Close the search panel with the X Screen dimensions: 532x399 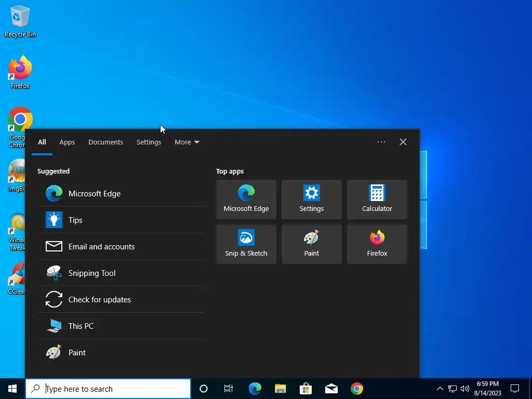(x=403, y=142)
